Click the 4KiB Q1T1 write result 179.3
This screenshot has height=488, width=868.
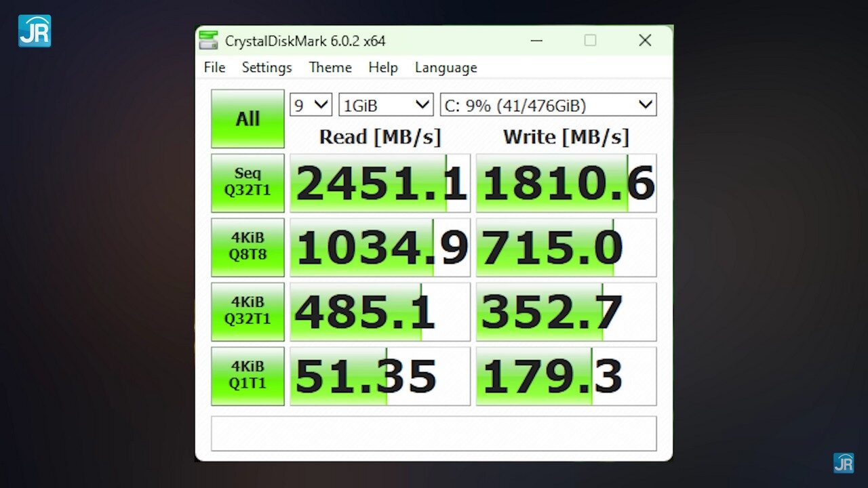(x=566, y=376)
